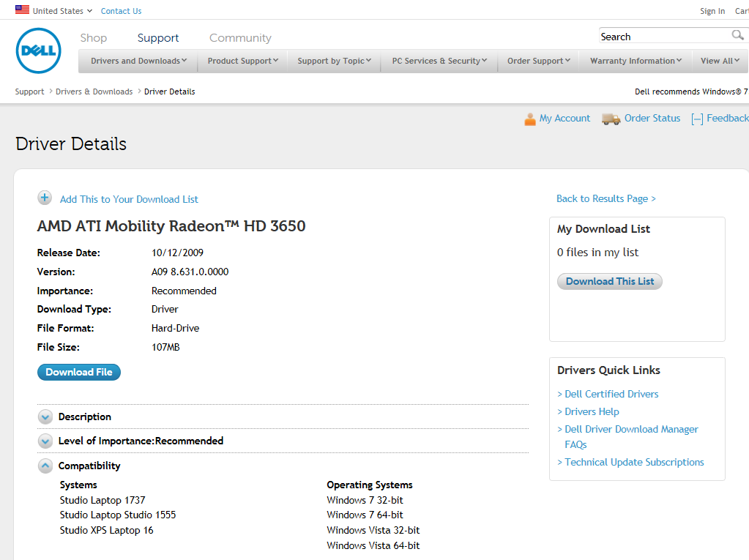
Task: Click Windows Vista 64-bit entry
Action: click(373, 545)
